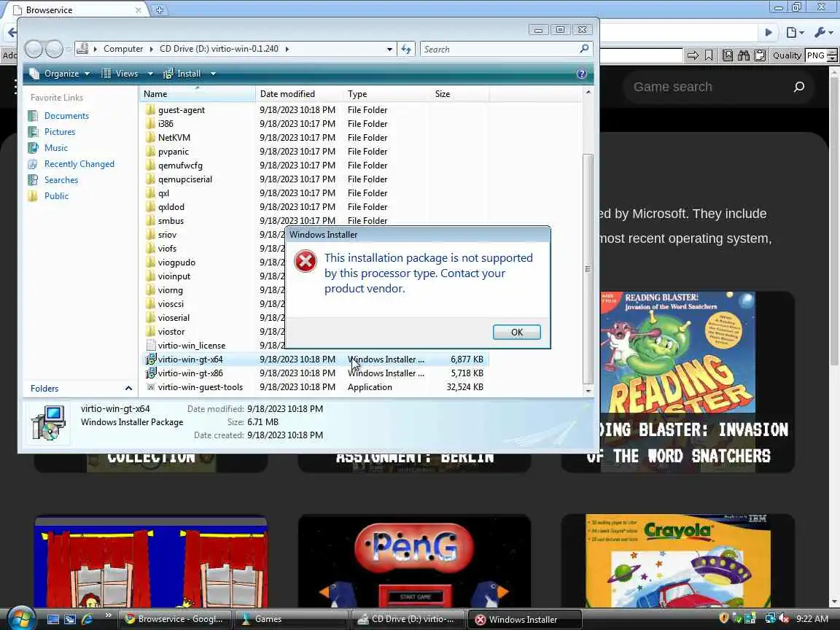Open the browser page menu icon
The image size is (840, 630).
pyautogui.click(x=795, y=33)
